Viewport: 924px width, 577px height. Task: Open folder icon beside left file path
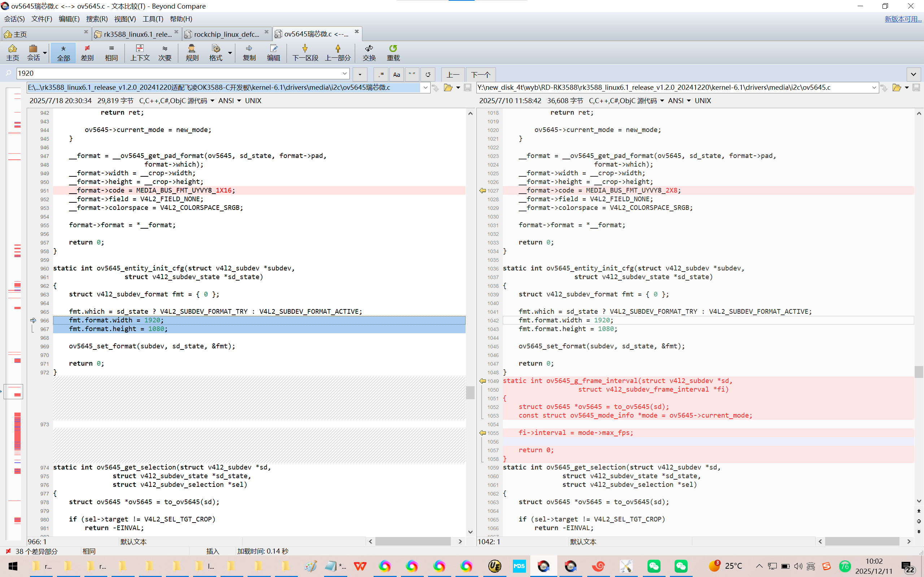(x=448, y=88)
